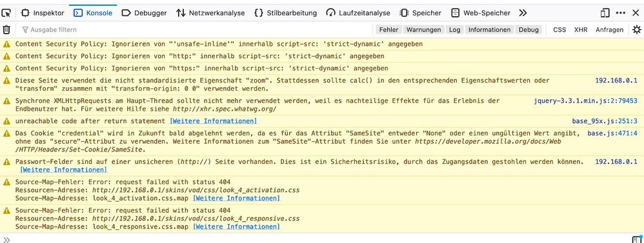Viewport: 644px width, 243px height.
Task: Click warning icon of 'unsafe-inline' message
Action: click(6, 44)
